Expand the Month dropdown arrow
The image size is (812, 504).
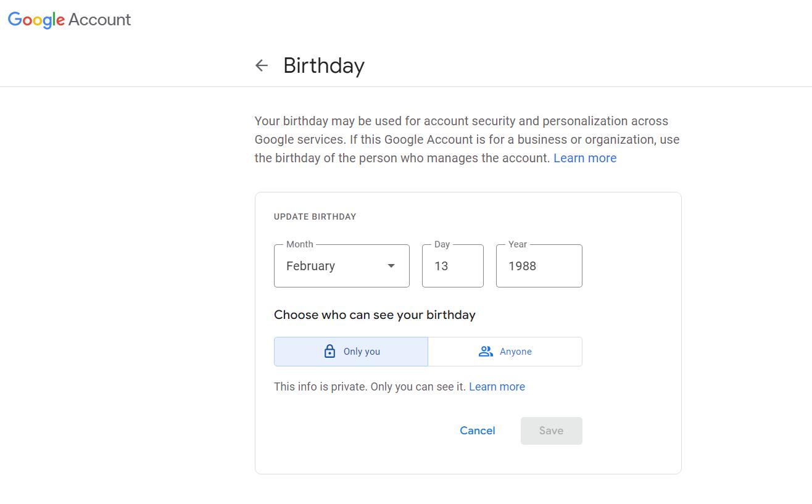(391, 266)
